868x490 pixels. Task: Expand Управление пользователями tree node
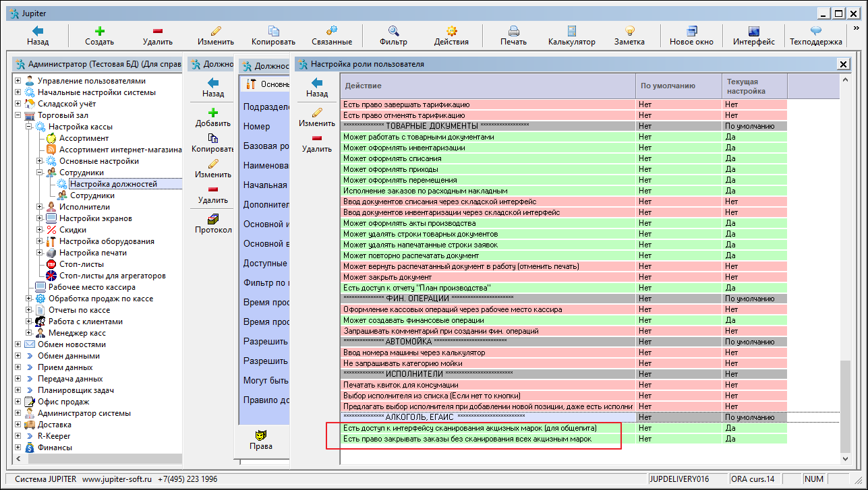click(x=18, y=81)
